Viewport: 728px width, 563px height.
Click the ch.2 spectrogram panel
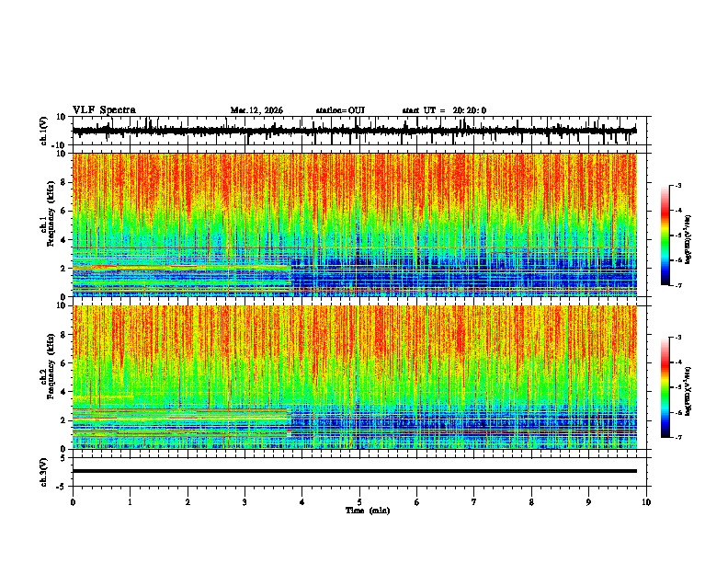(355, 377)
